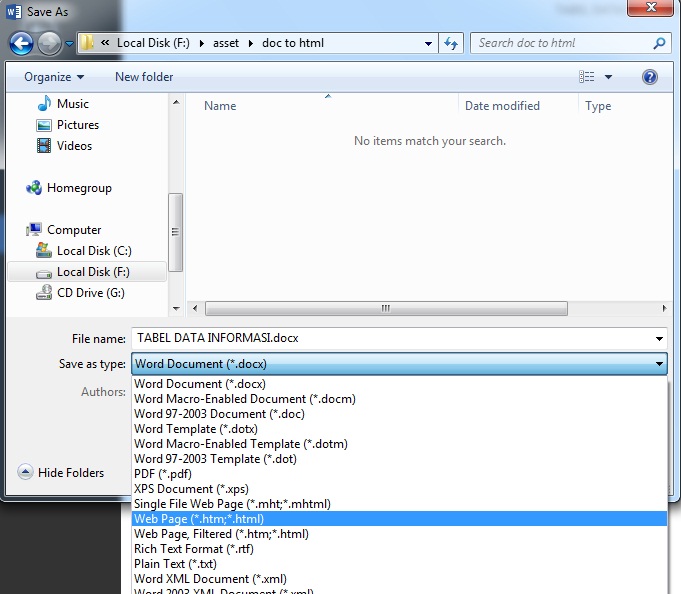Click Save as type combo box
Screen dimensions: 681x594
(x=399, y=364)
